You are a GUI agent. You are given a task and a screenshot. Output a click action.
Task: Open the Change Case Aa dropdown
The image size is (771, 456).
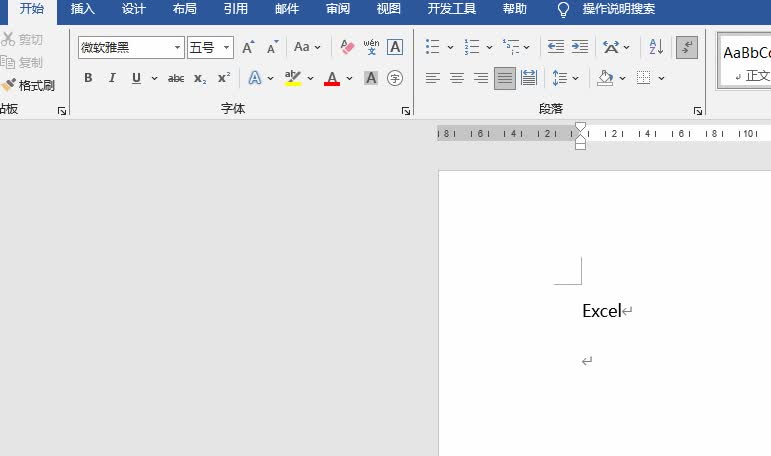[x=307, y=47]
